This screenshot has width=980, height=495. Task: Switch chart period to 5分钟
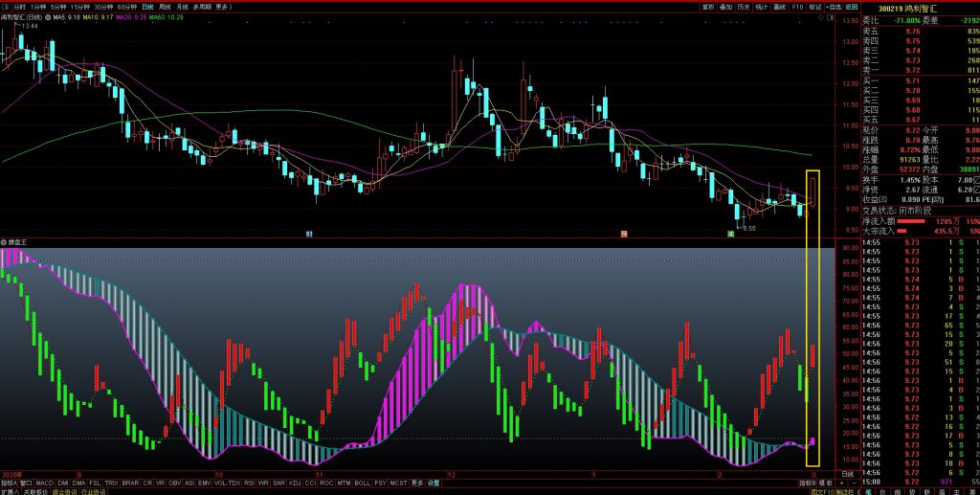[58, 6]
